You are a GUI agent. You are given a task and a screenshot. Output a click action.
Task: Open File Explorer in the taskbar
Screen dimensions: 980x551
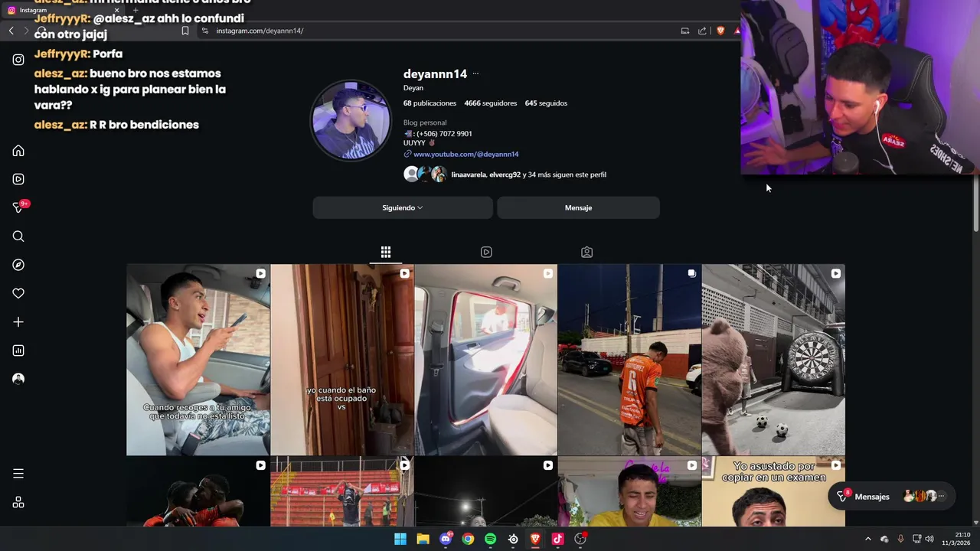(423, 539)
